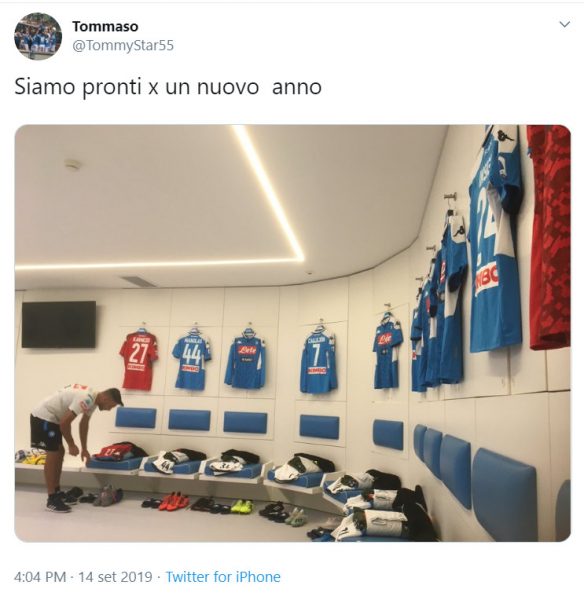The image size is (584, 600).
Task: Click the red number 27 jersey
Action: [x=139, y=360]
